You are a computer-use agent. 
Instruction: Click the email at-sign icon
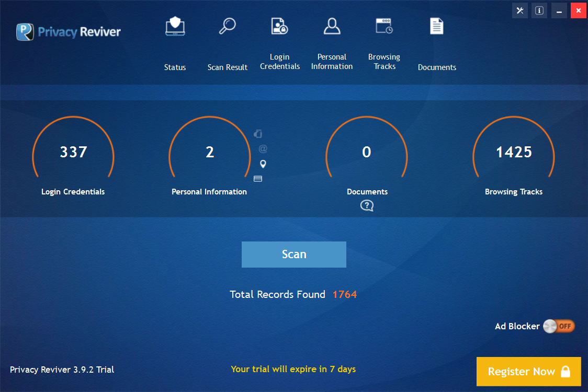263,149
